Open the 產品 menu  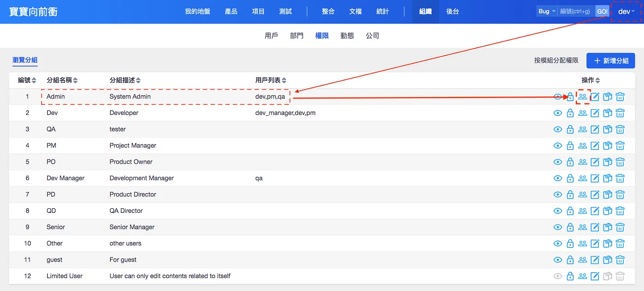[x=231, y=11]
